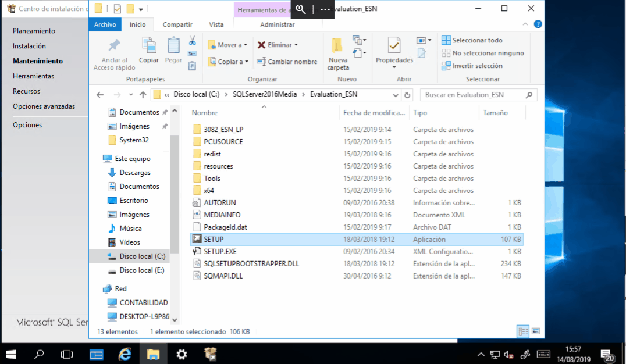
Task: Select Herramientas in the SQL Server window
Action: point(33,76)
